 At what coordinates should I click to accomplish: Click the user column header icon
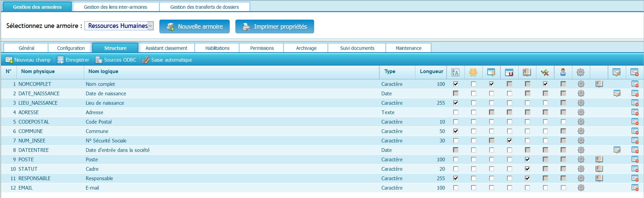coord(563,72)
